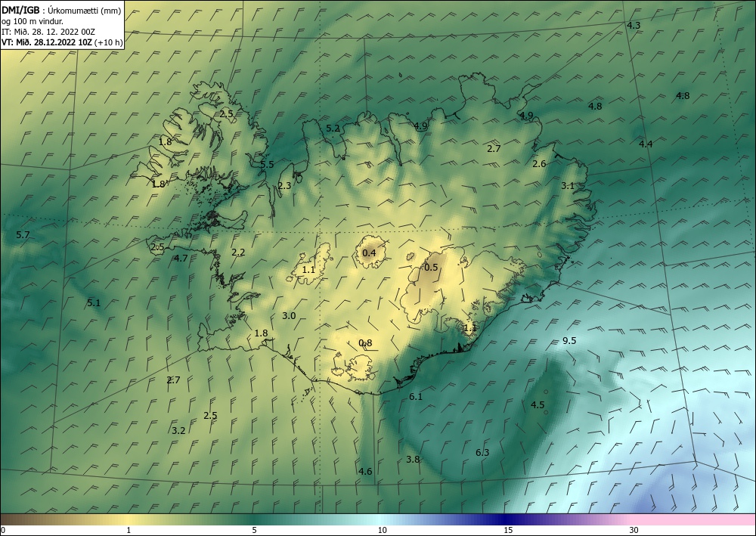Select the 'VT: Mið. 28.12.2022 10Z (+10 h)' line
The height and width of the screenshot is (536, 756).
(62, 42)
